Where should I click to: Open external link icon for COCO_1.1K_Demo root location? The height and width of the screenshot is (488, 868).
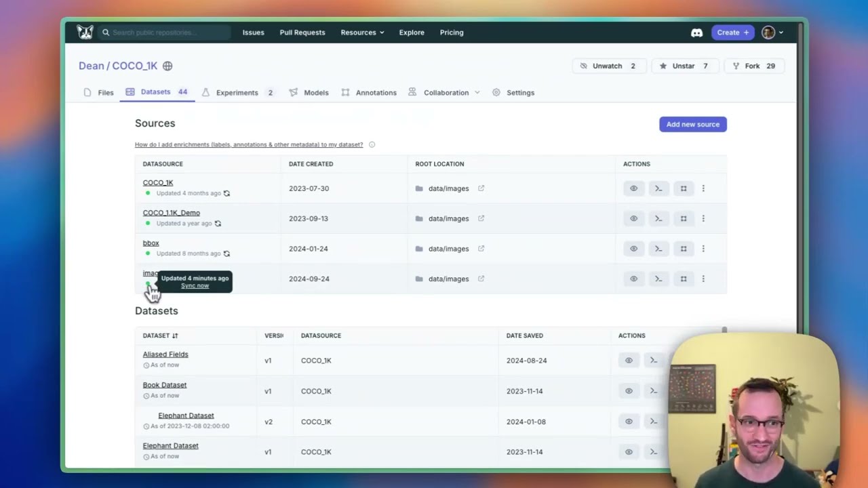click(481, 218)
